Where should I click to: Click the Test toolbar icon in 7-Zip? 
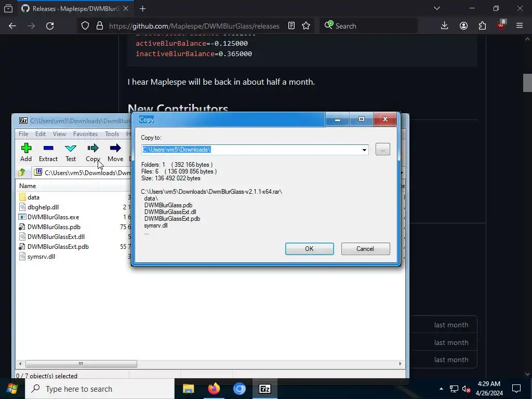pos(71,152)
